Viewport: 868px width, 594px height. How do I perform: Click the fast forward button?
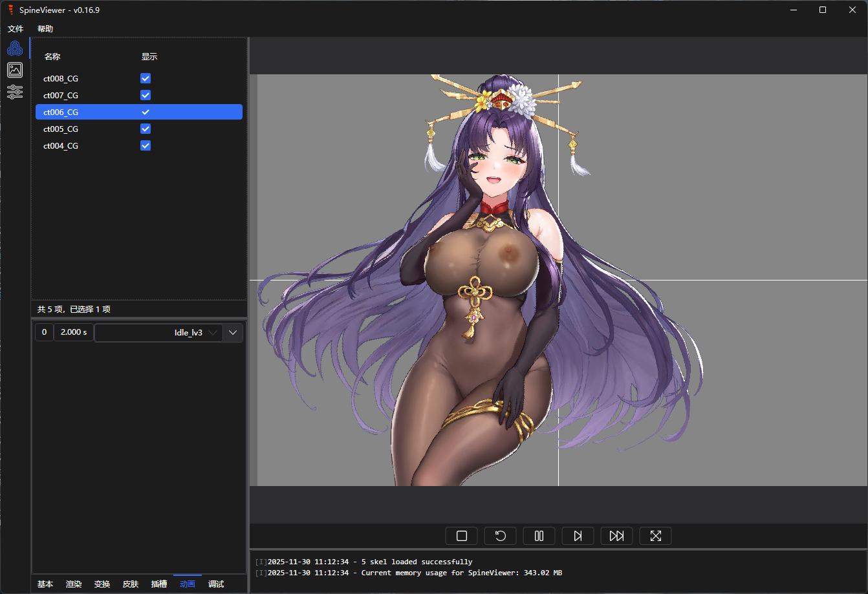(616, 536)
